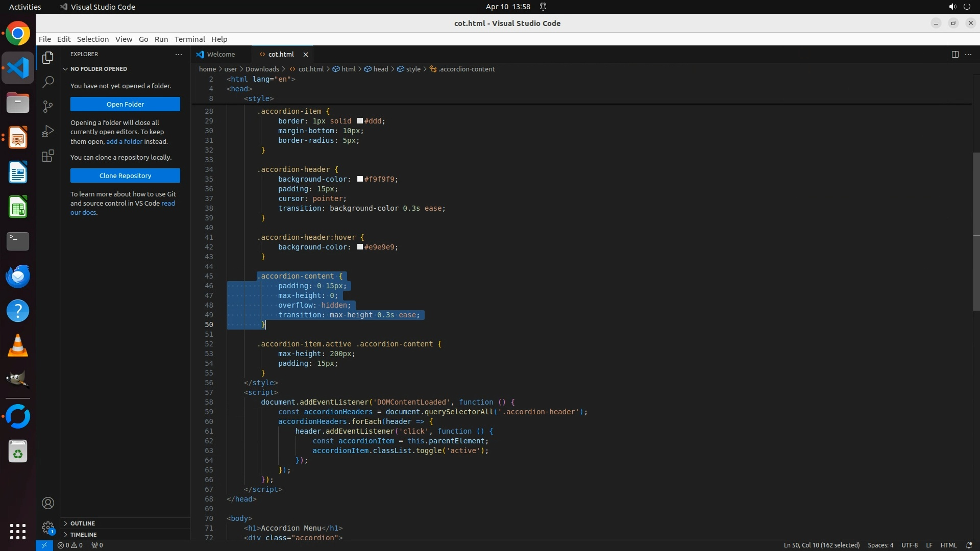The image size is (980, 551).
Task: Open the Run and Debug view
Action: click(48, 131)
